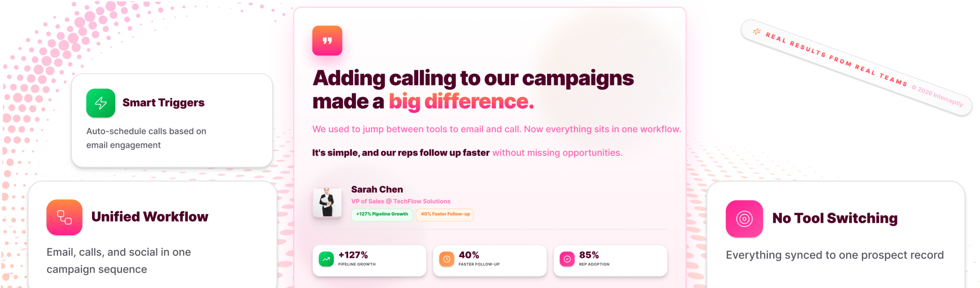The image size is (980, 288).
Task: Select Sarah Chen's profile photo
Action: 327,202
